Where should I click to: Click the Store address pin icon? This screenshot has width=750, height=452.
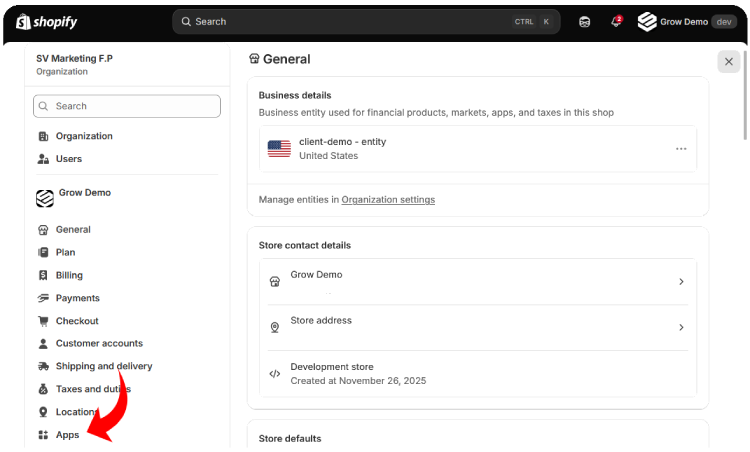click(x=275, y=328)
